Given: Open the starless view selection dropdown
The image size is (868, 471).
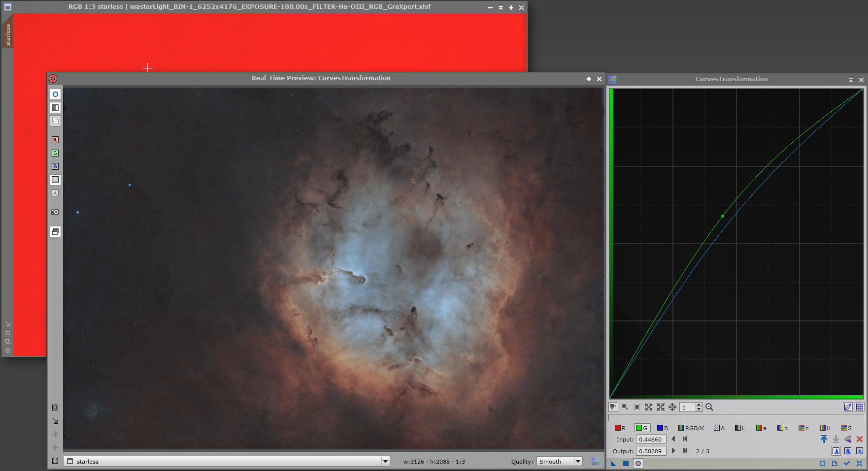Looking at the screenshot, I should point(227,461).
